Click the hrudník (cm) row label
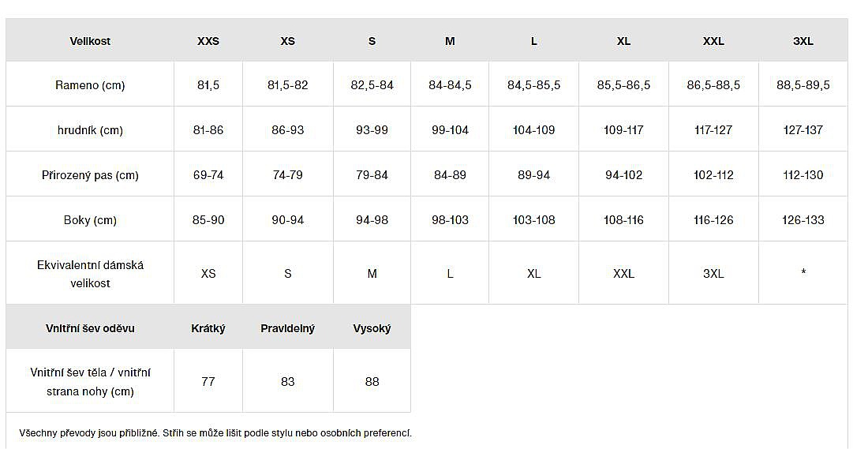 90,130
